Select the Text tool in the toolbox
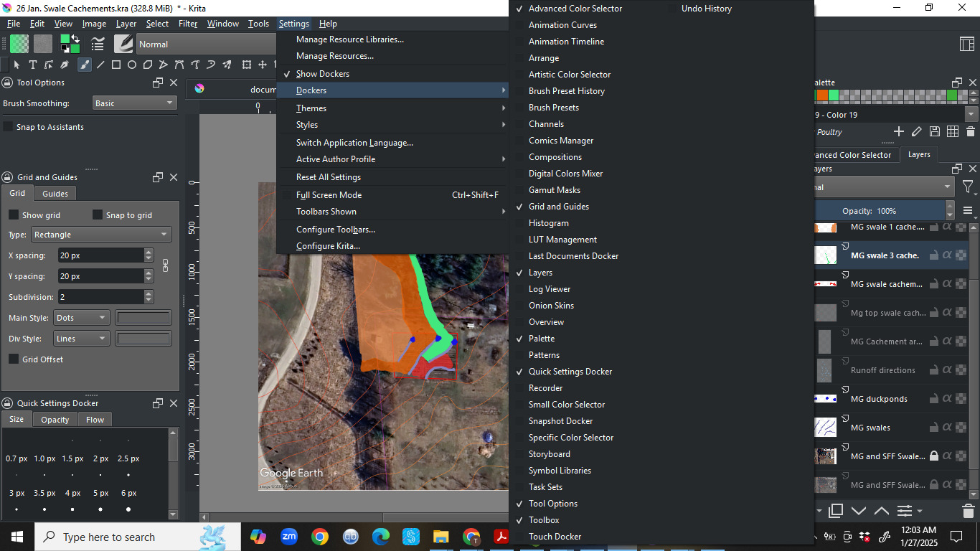Viewport: 980px width, 551px height. 32,65
